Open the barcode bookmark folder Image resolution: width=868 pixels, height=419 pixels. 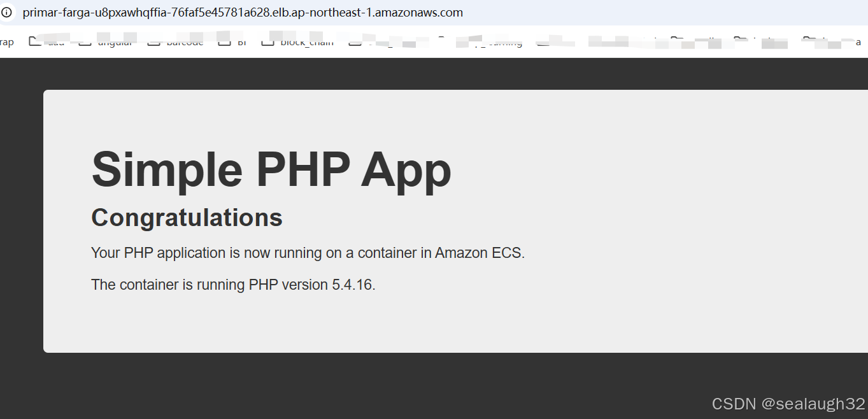(175, 42)
